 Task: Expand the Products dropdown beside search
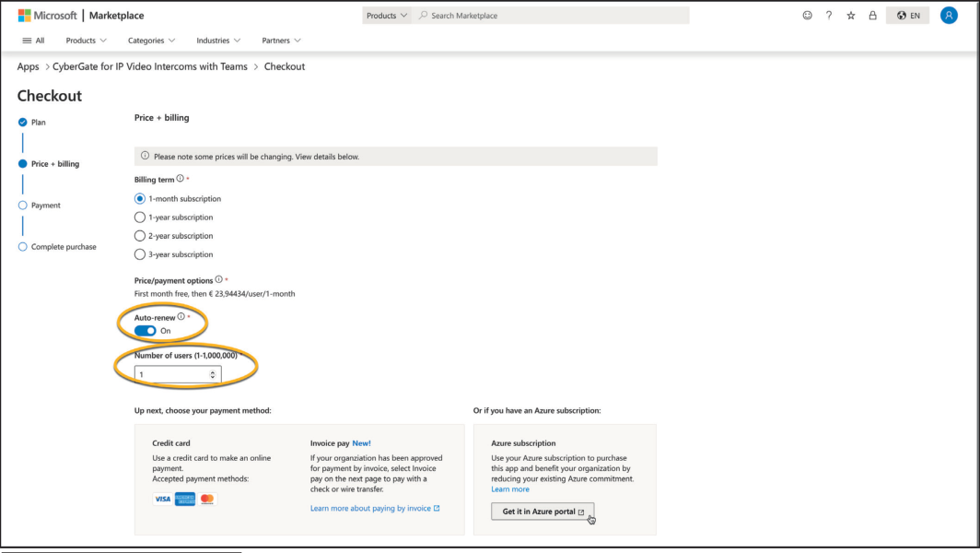[386, 16]
